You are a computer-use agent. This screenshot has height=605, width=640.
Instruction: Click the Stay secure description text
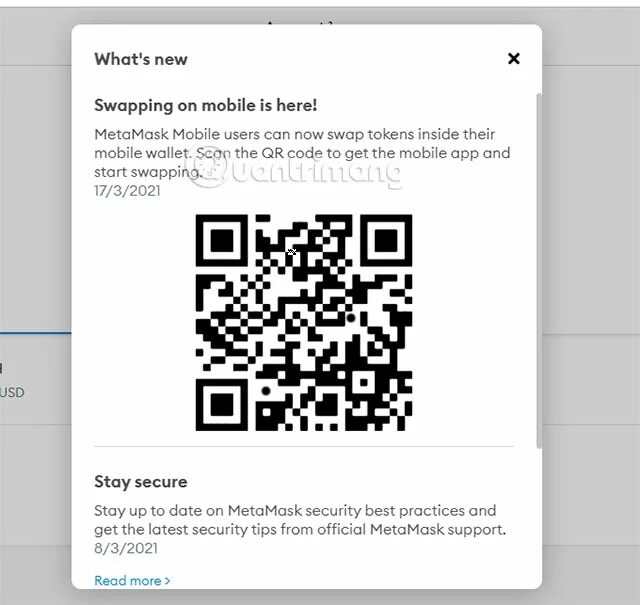(300, 520)
